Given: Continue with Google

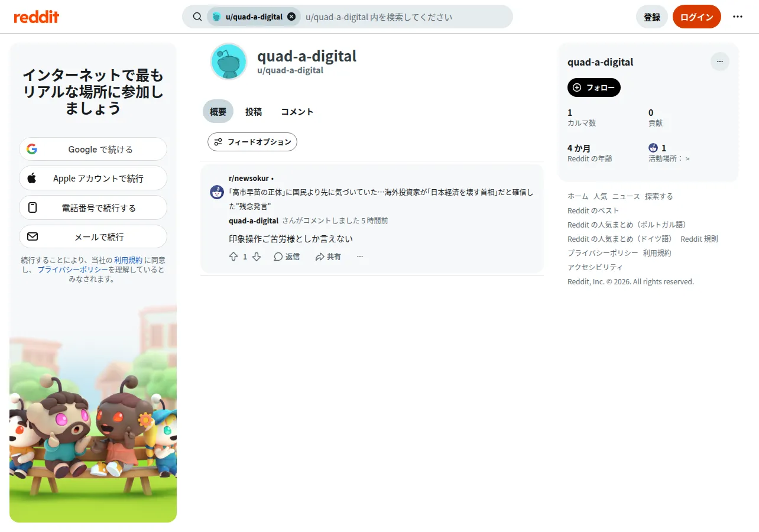Looking at the screenshot, I should (93, 149).
